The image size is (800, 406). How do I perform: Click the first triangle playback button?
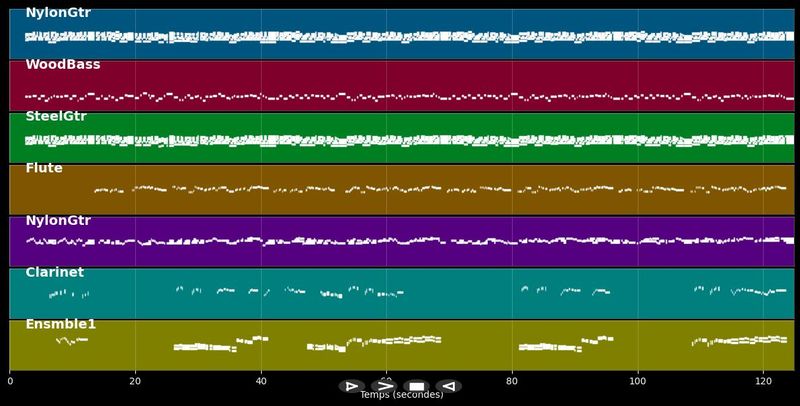[351, 386]
